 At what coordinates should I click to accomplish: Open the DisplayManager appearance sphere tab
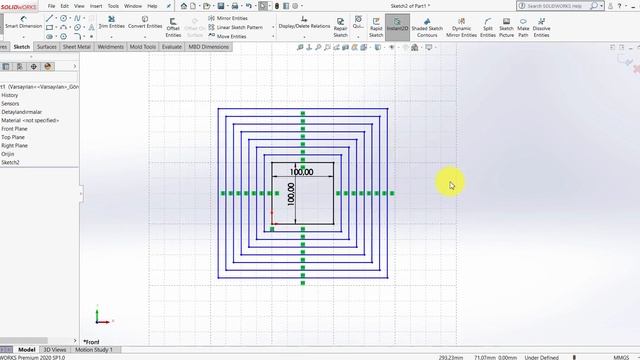click(x=48, y=66)
